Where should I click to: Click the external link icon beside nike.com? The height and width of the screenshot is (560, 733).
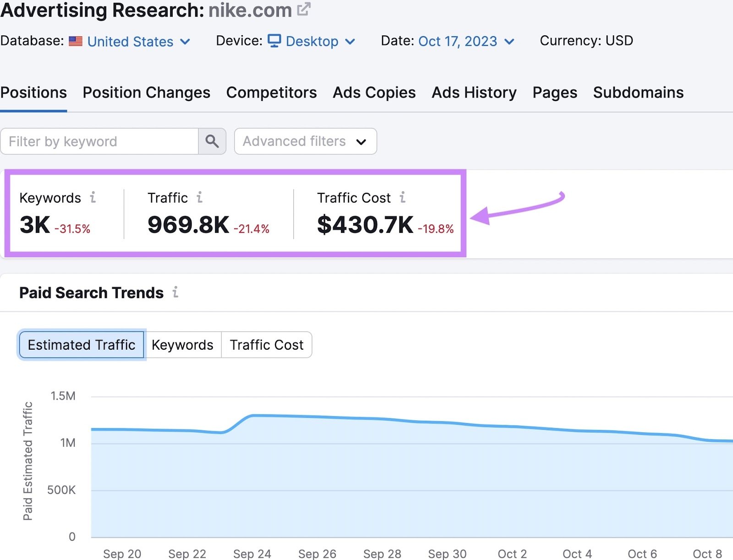click(303, 9)
